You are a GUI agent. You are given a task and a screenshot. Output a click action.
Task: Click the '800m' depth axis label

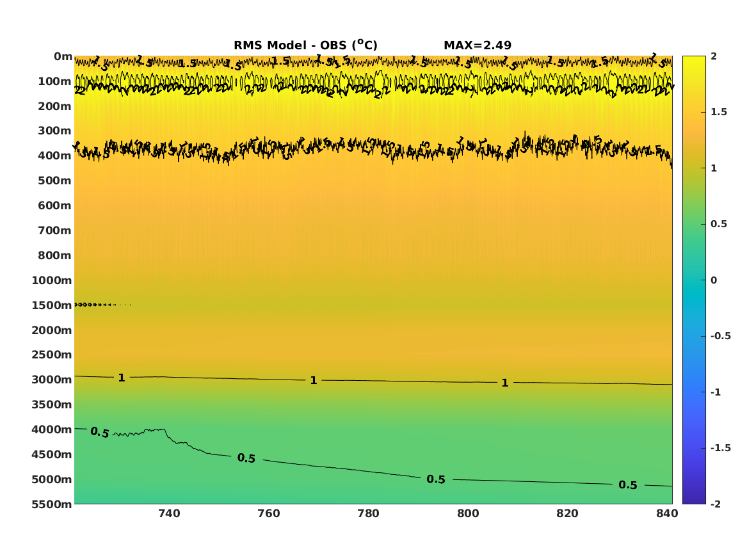[x=55, y=256]
